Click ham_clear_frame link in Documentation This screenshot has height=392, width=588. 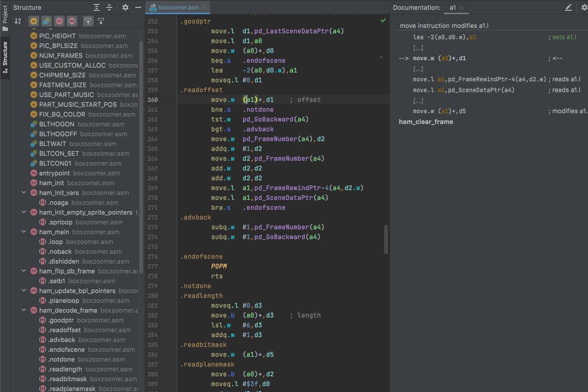coord(426,122)
